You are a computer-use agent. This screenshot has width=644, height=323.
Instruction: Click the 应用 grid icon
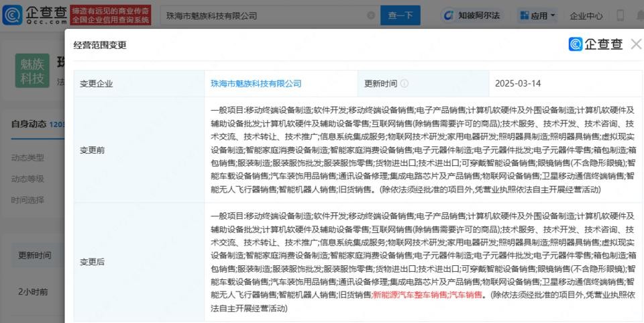[x=524, y=15]
